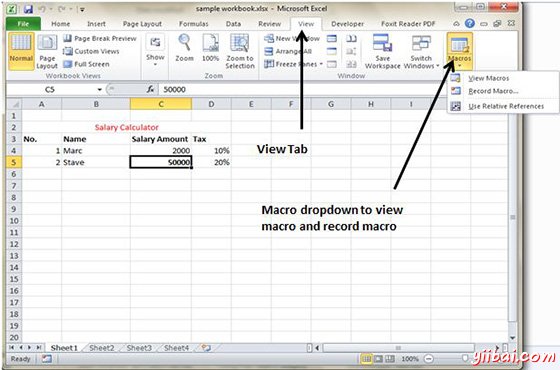Select cell containing Marc
Viewport: 560px width, 370px height.
(x=96, y=151)
